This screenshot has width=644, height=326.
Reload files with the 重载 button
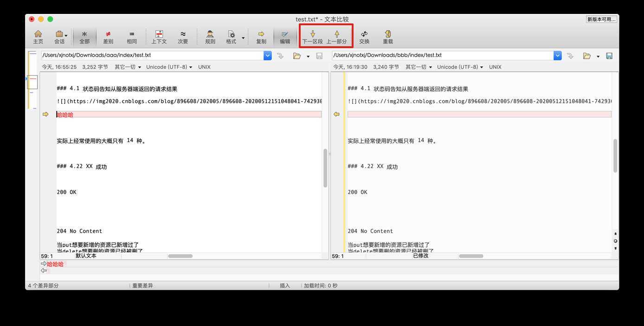[388, 37]
